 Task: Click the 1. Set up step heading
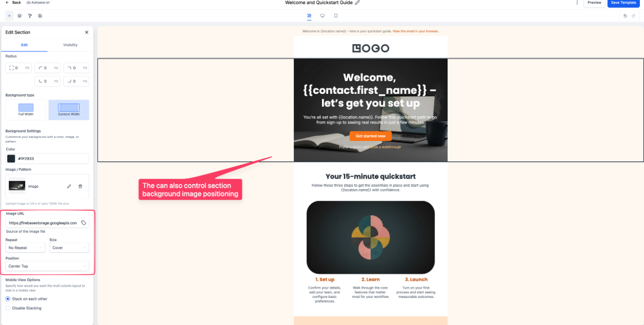[325, 279]
